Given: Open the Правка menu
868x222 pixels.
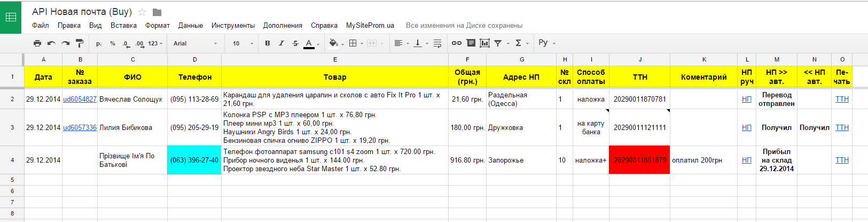Looking at the screenshot, I should click(69, 25).
